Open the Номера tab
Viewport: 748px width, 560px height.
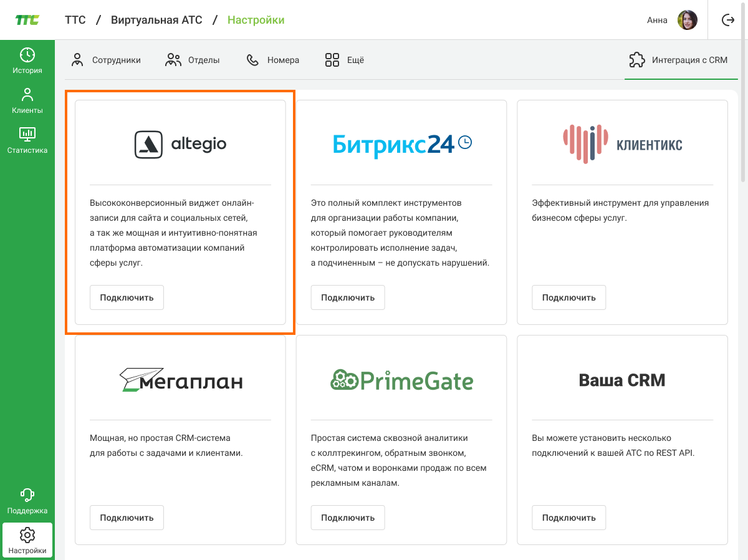coord(273,60)
